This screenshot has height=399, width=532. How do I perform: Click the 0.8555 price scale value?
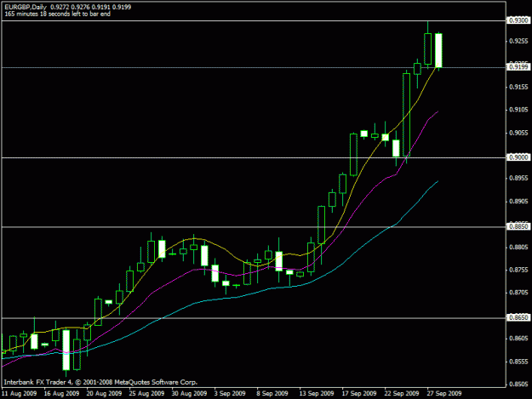pos(518,362)
